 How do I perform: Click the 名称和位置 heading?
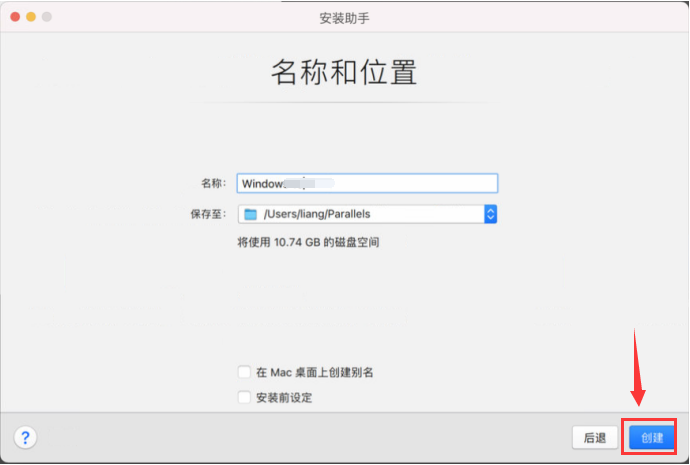pos(344,73)
